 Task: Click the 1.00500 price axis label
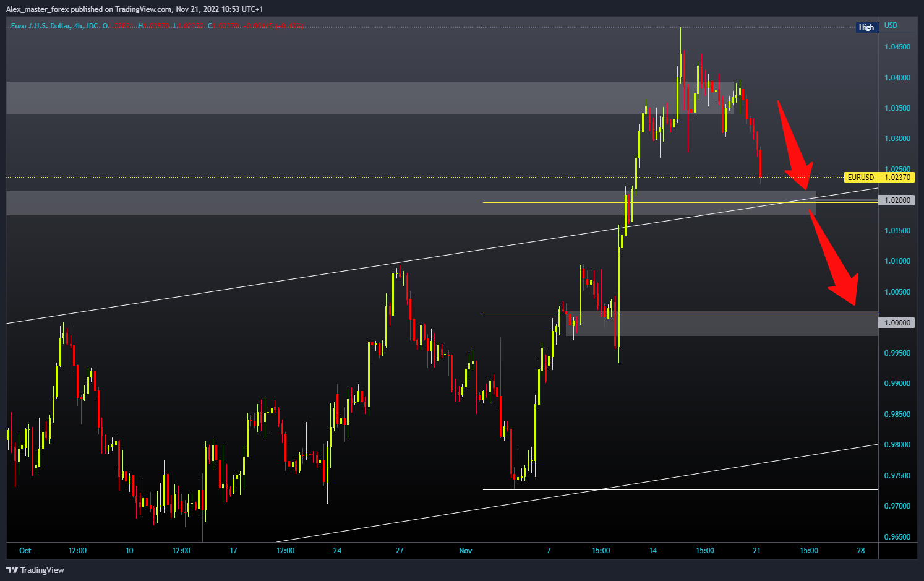[x=897, y=292]
